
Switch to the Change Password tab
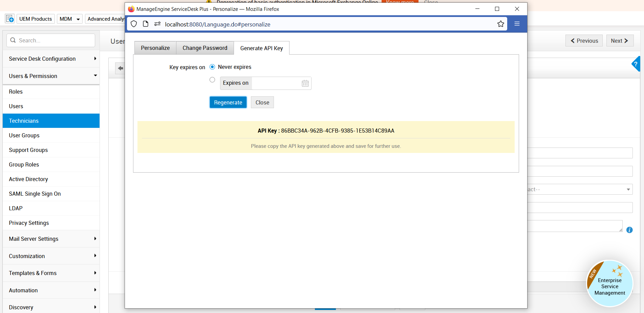click(x=205, y=48)
